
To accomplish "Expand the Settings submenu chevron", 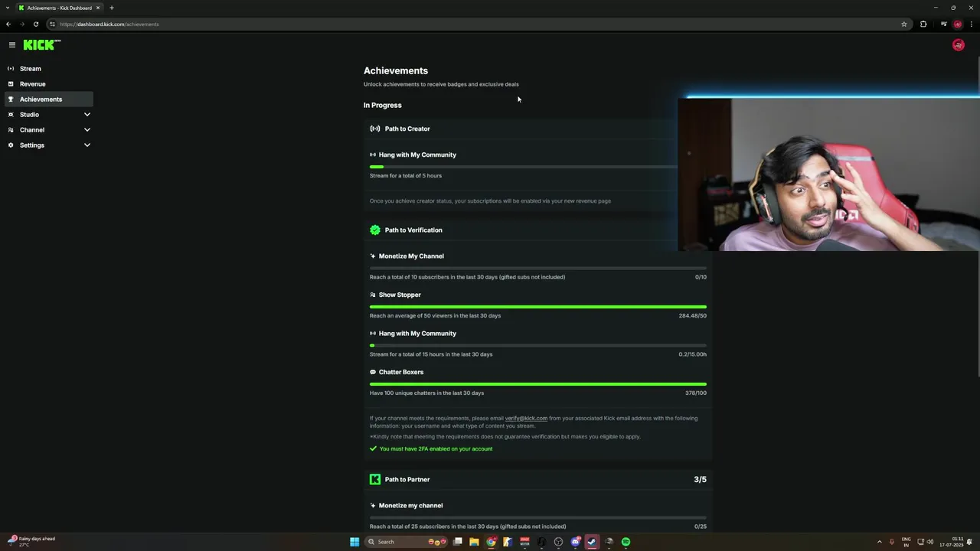I will pos(87,145).
